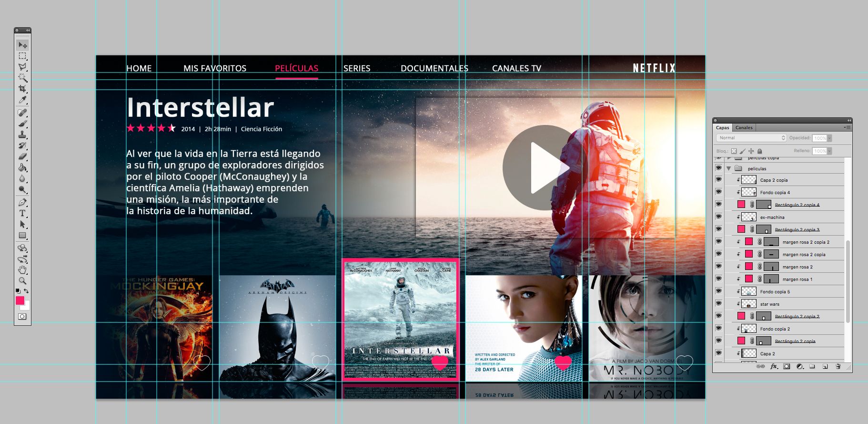Lock layer position
Screen dimensions: 868x424
point(751,151)
